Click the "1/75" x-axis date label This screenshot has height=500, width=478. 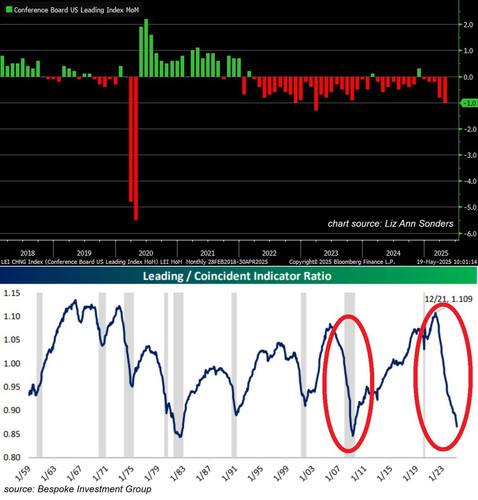pyautogui.click(x=126, y=473)
